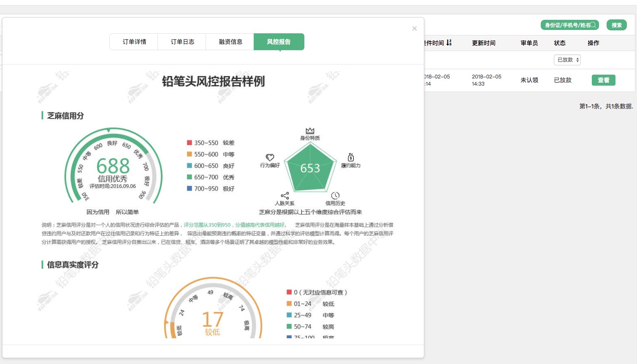Screen dimensions: 637x364
Task: Click the 已放款 status cell in row
Action: [563, 80]
